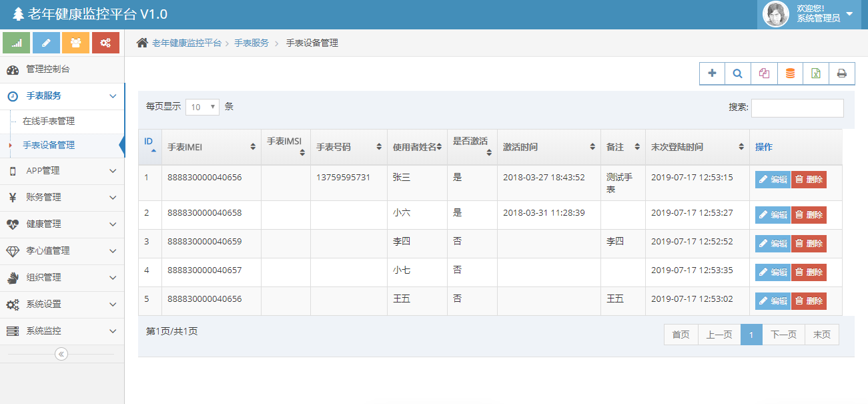
Task: Click 老年健康监控平台 breadcrumb link
Action: (x=187, y=43)
